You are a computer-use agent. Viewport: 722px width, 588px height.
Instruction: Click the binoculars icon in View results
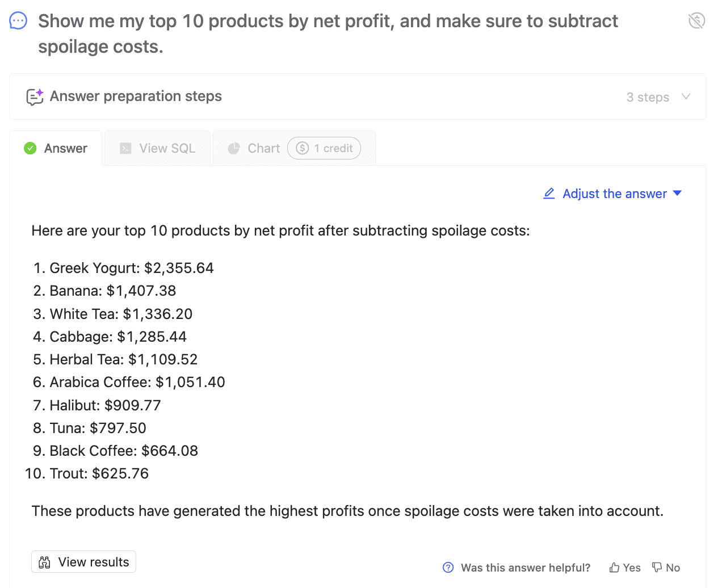click(x=44, y=562)
